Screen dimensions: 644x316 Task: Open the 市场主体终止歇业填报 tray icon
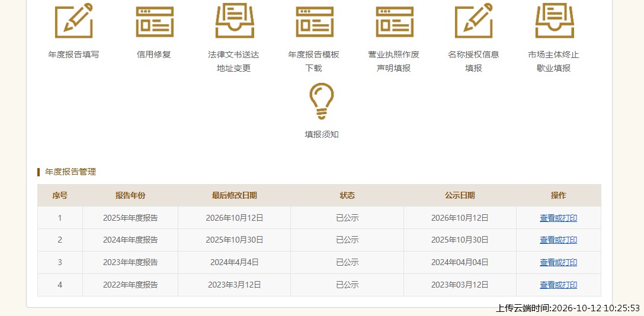coord(554,21)
